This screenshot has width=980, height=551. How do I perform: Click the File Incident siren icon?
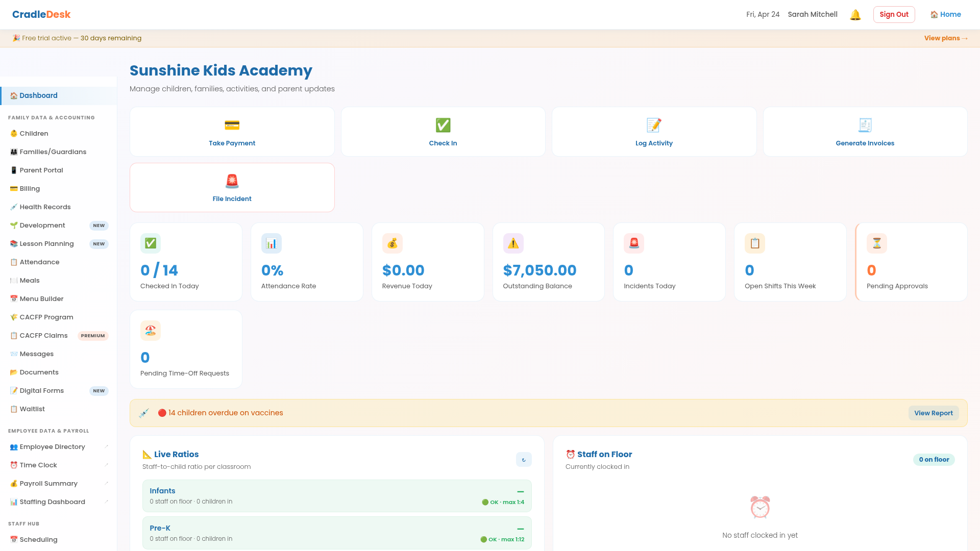click(232, 181)
